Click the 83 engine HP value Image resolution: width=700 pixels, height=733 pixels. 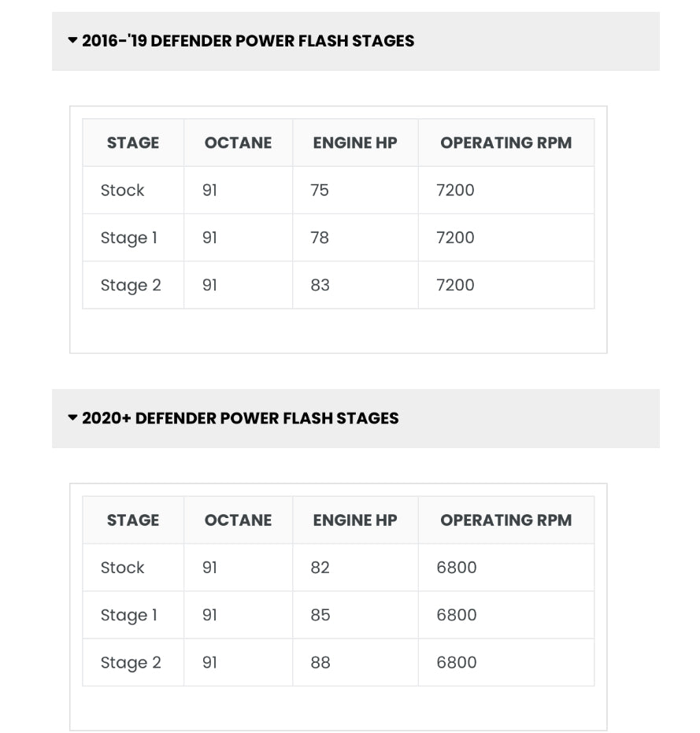[320, 285]
